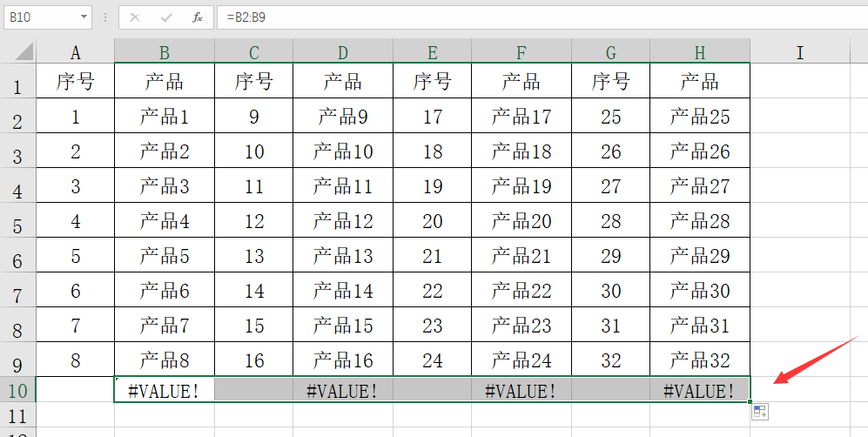Click the cell containing 产品25
This screenshot has height=437, width=868.
[x=700, y=116]
